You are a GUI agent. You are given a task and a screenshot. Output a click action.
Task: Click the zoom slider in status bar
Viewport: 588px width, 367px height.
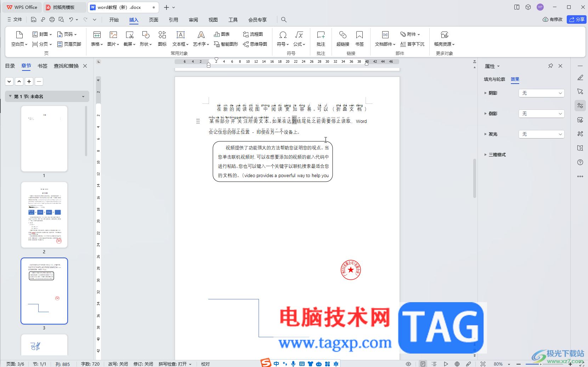click(x=541, y=364)
